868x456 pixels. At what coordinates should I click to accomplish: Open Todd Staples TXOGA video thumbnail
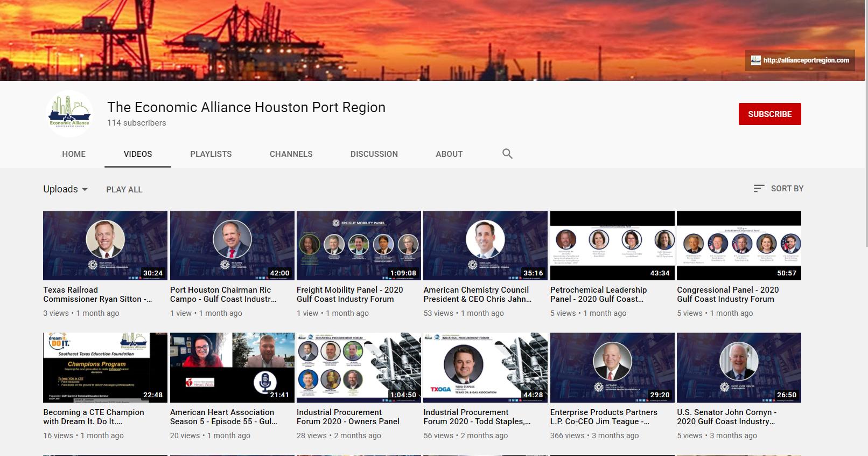[x=486, y=368]
